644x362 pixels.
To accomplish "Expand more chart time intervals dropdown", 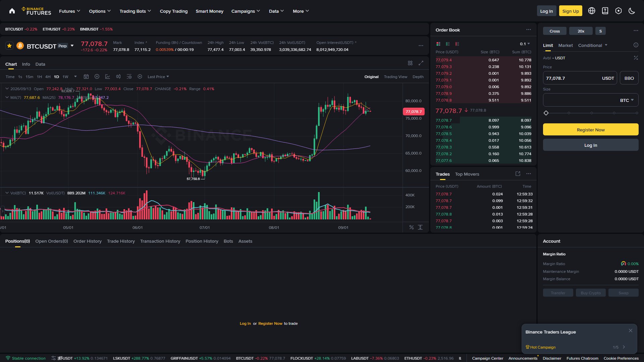I will coord(75,77).
